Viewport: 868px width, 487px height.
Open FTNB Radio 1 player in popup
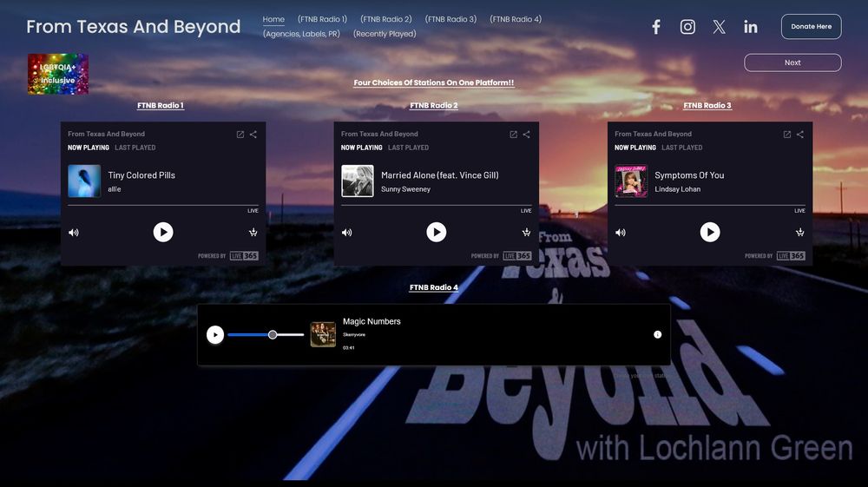click(x=240, y=135)
